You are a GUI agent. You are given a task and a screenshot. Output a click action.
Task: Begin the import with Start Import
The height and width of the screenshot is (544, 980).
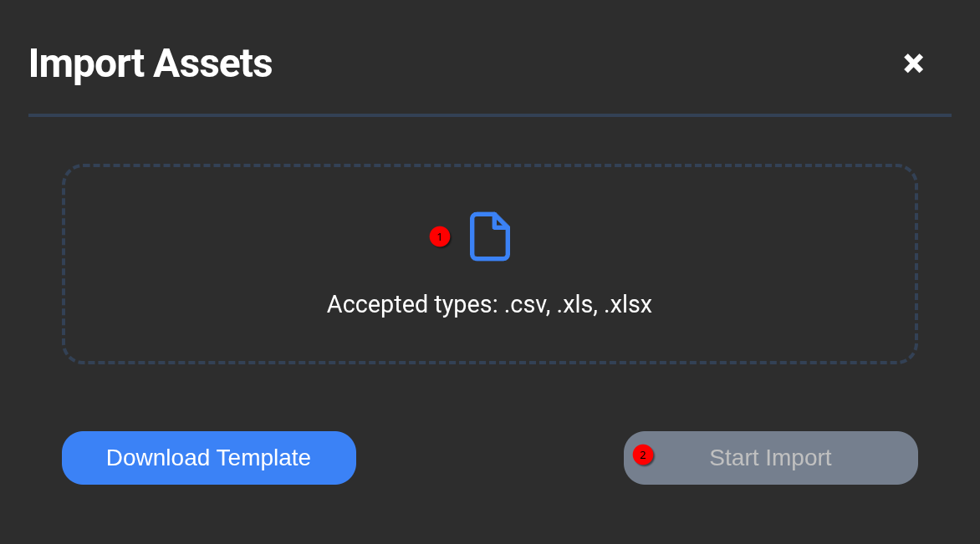coord(770,458)
